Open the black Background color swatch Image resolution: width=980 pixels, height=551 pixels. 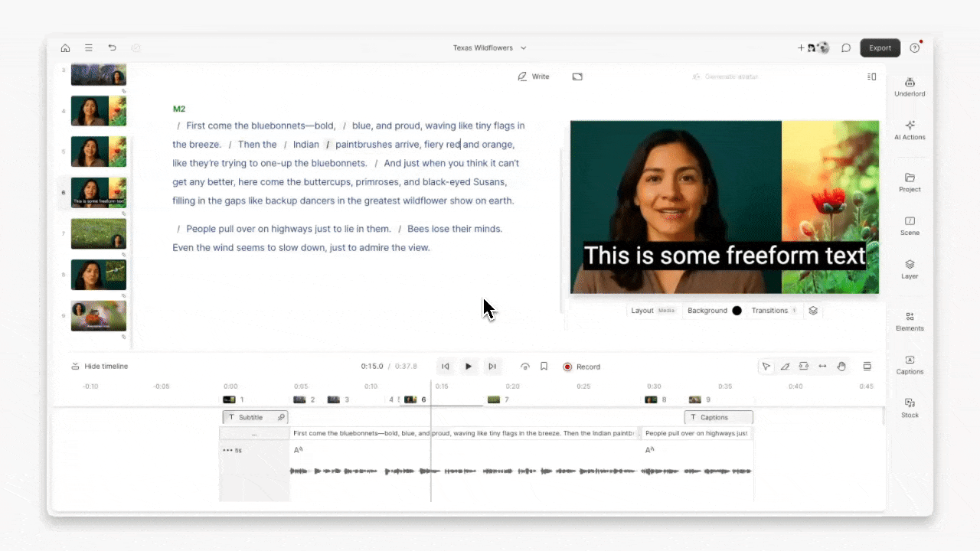[x=737, y=311]
